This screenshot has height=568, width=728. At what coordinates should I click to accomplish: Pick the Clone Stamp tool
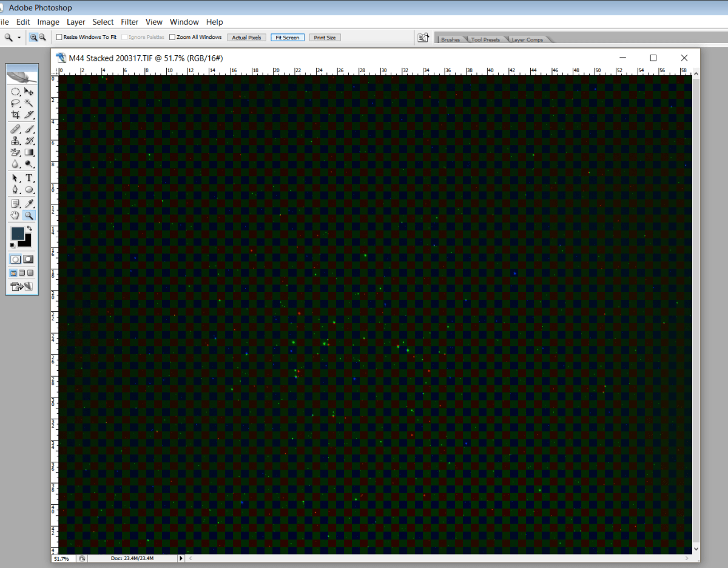click(16, 141)
